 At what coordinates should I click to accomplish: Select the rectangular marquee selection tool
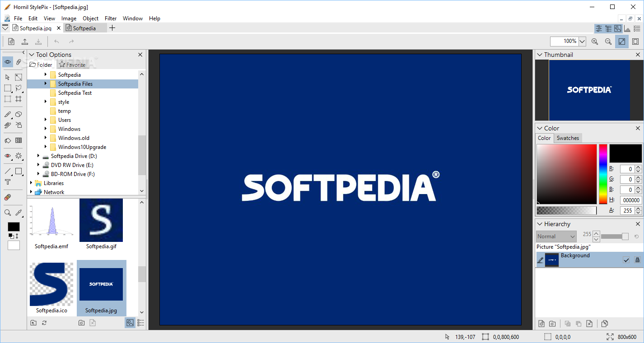pyautogui.click(x=8, y=88)
